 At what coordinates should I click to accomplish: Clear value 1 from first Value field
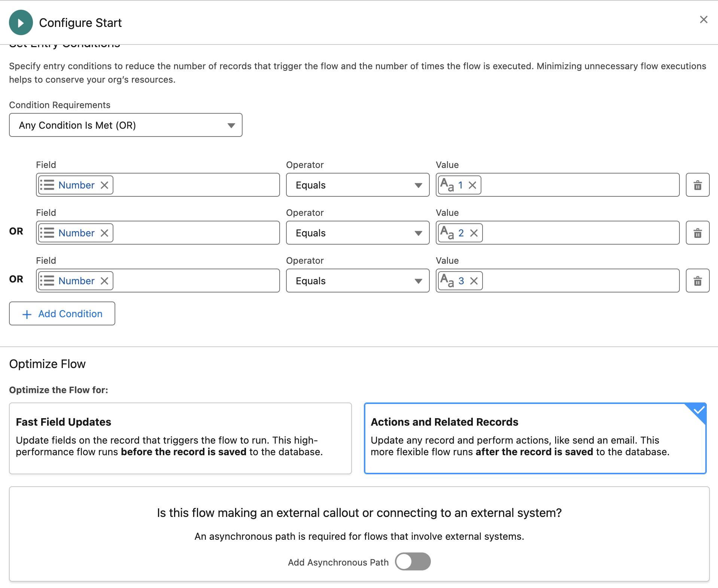472,185
